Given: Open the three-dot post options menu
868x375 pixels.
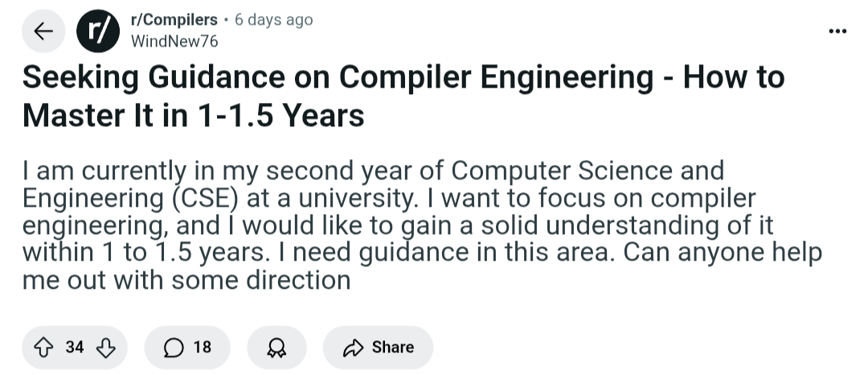Looking at the screenshot, I should coord(837,31).
